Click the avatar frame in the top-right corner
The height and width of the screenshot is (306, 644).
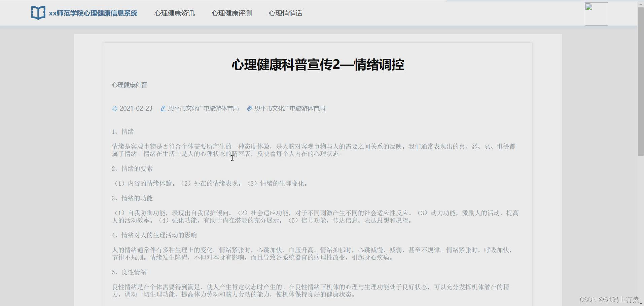pos(596,14)
